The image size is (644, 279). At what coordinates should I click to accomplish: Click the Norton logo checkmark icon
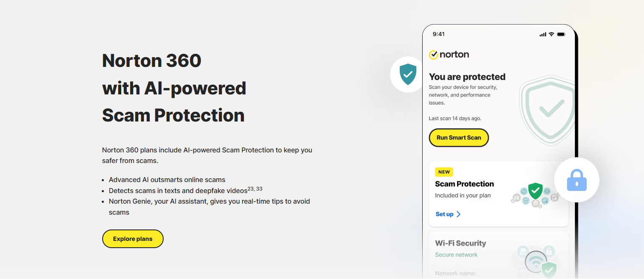pos(433,55)
